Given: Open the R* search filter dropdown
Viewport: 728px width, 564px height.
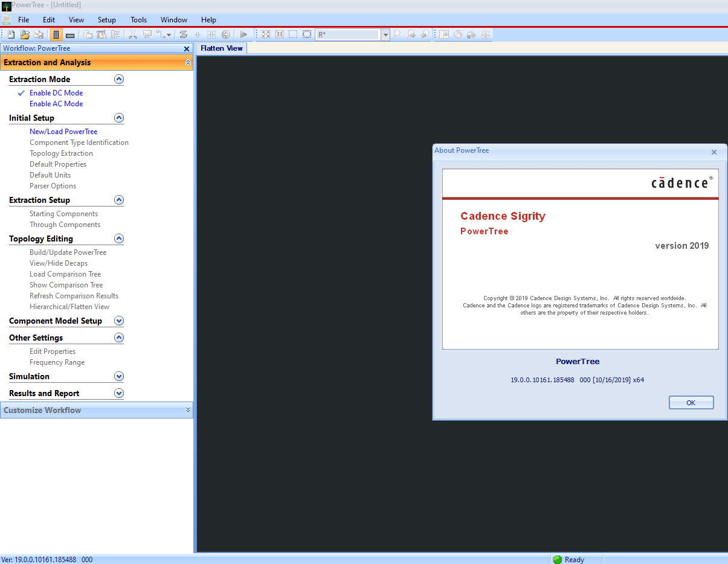Looking at the screenshot, I should 385,35.
